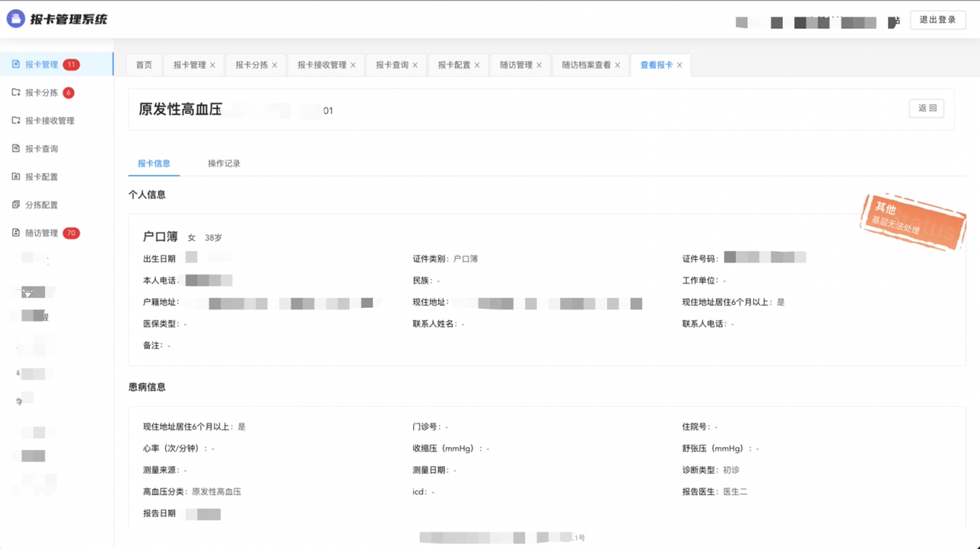Close the 报卡分拣 tab

tap(274, 65)
